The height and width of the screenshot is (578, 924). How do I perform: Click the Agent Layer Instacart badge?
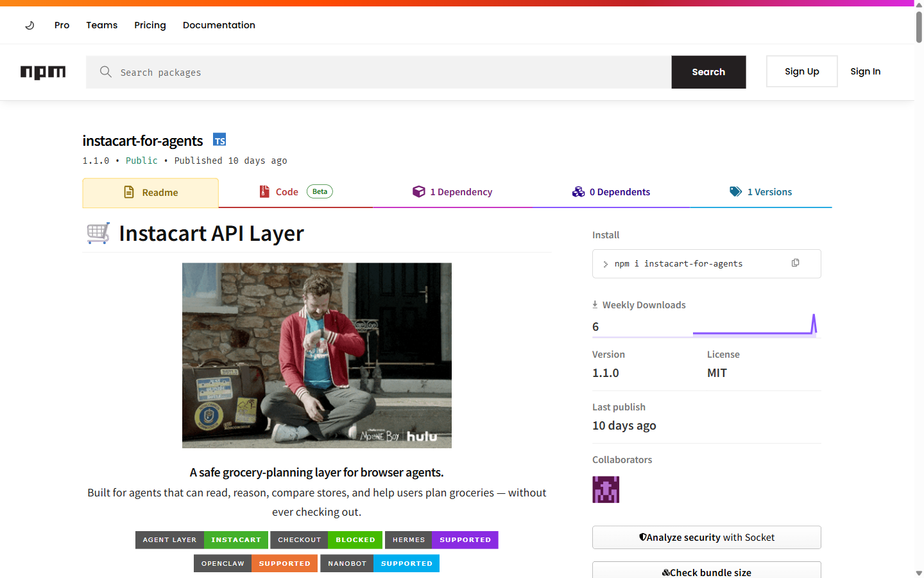click(x=201, y=540)
